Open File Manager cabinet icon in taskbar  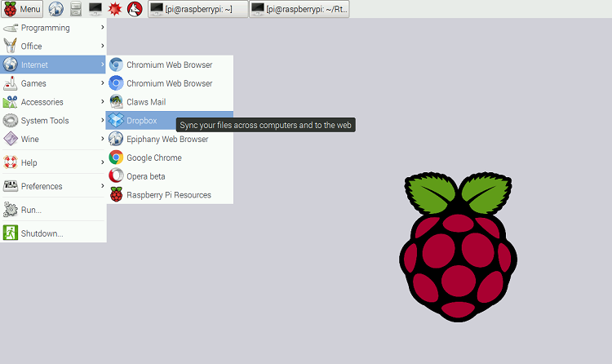tap(76, 9)
